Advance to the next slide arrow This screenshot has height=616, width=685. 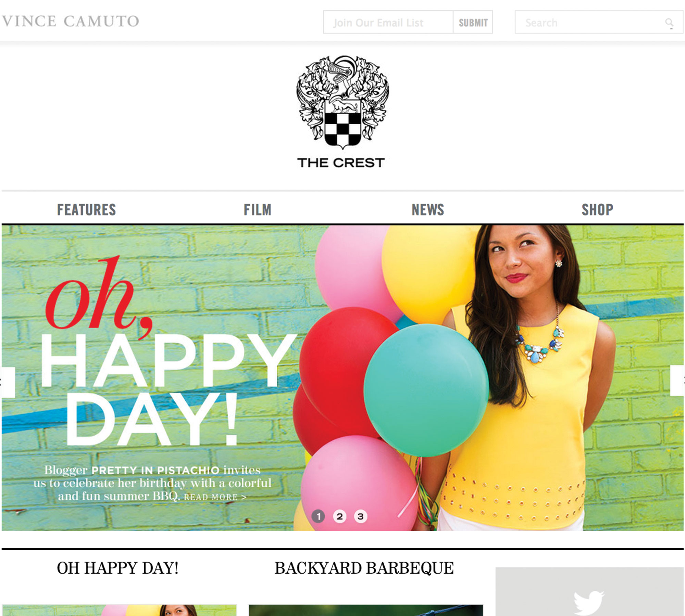coord(677,380)
